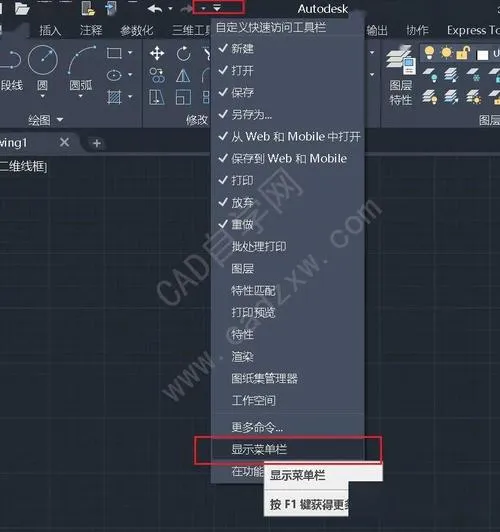
Task: Expand the 绘图 panel arrow
Action: pyautogui.click(x=60, y=119)
